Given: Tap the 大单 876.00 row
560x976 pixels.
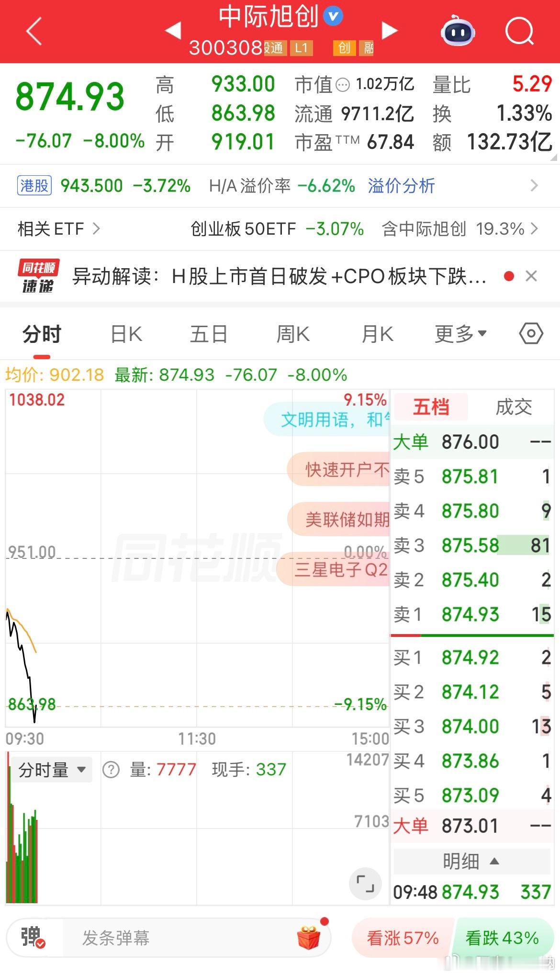Looking at the screenshot, I should click(472, 442).
